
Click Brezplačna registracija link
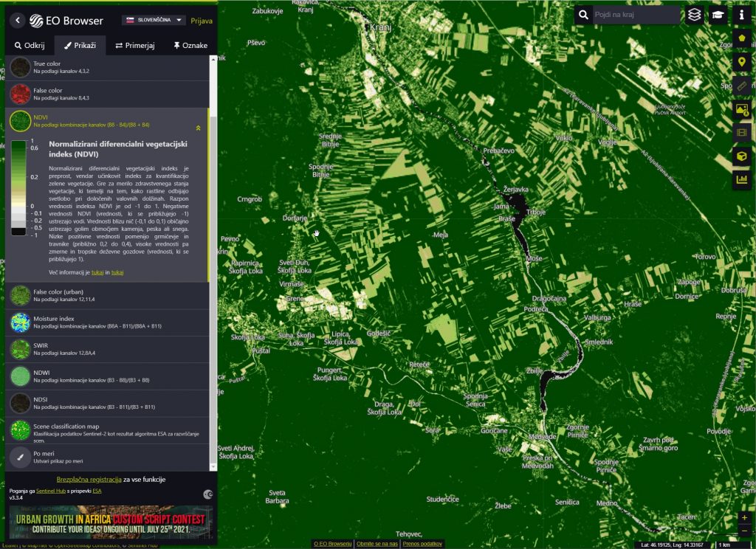tap(89, 480)
